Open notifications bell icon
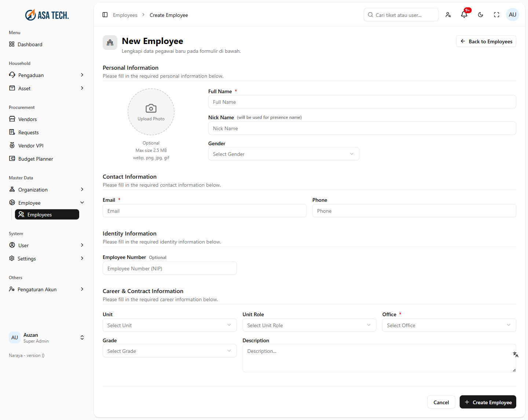 click(x=464, y=15)
